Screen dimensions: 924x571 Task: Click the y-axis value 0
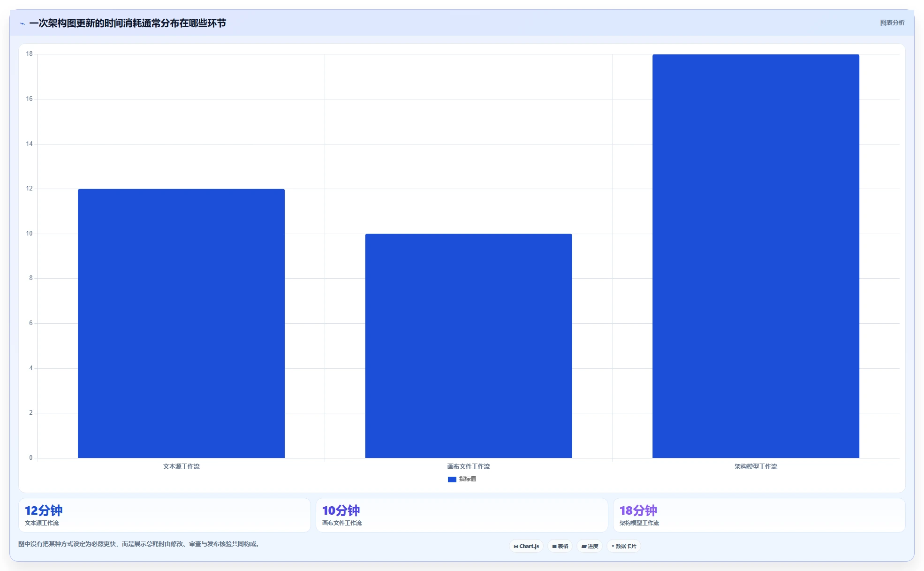(x=31, y=458)
